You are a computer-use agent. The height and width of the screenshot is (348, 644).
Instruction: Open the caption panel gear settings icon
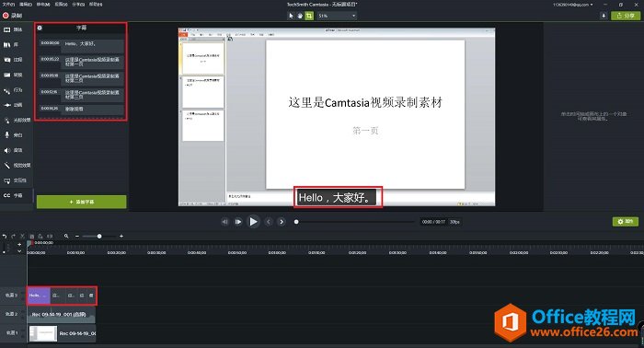point(40,28)
